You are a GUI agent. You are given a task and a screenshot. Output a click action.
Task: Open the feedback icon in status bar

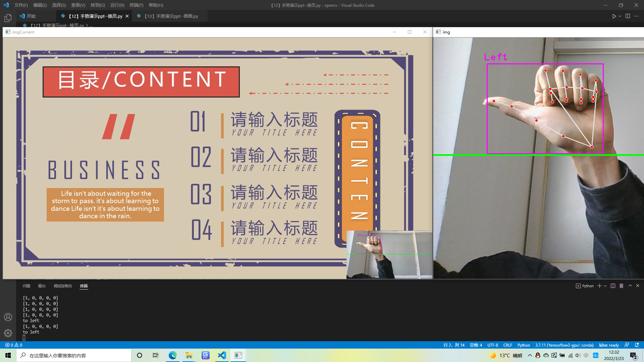627,345
